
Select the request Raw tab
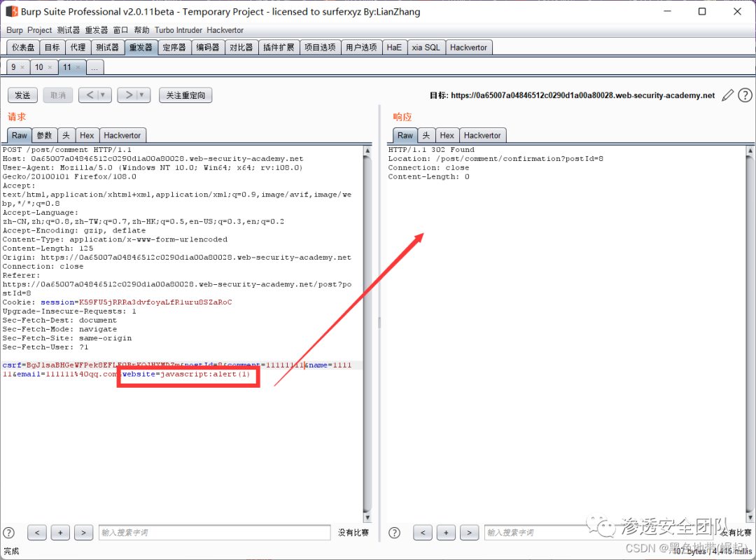[20, 136]
